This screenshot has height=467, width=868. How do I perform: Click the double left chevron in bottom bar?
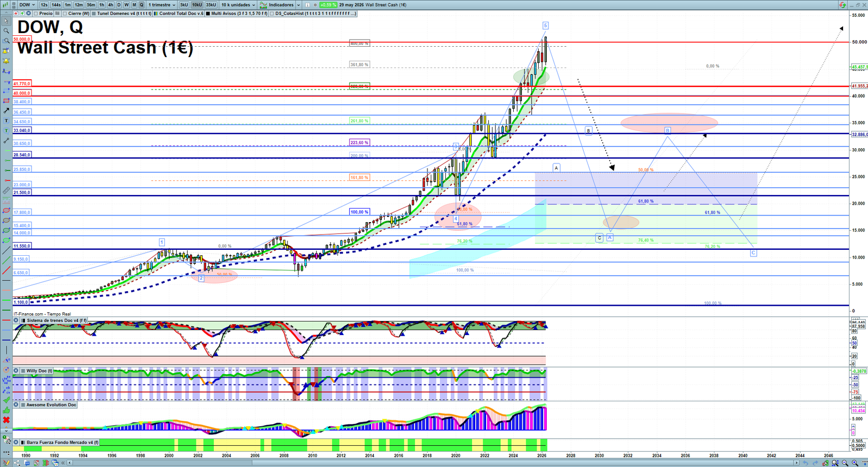coord(63,463)
